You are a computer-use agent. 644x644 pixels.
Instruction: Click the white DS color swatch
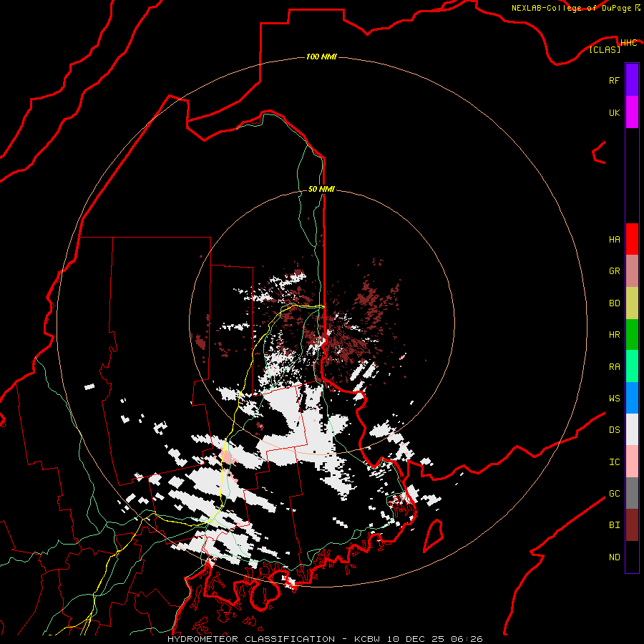632,429
